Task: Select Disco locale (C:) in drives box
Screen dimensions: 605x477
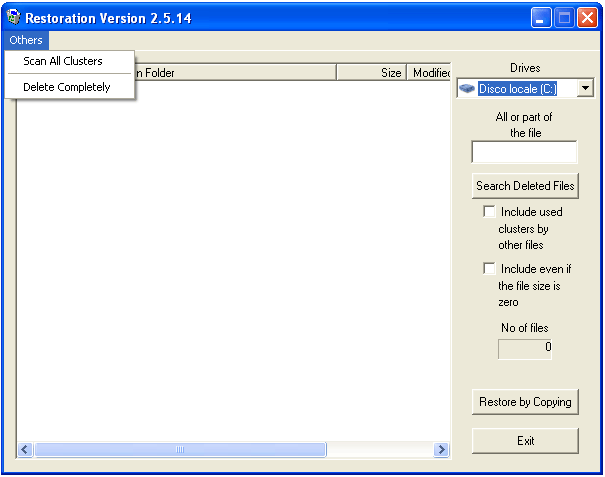Action: (x=517, y=89)
